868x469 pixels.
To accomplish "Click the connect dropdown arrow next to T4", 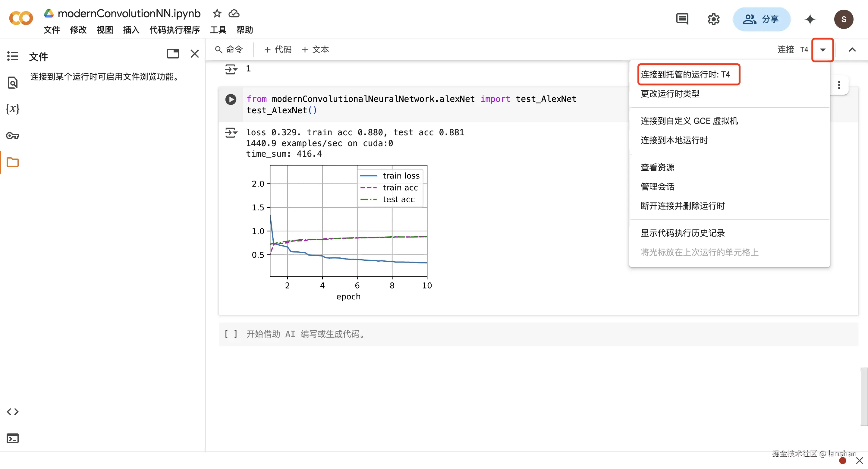I will pyautogui.click(x=822, y=50).
